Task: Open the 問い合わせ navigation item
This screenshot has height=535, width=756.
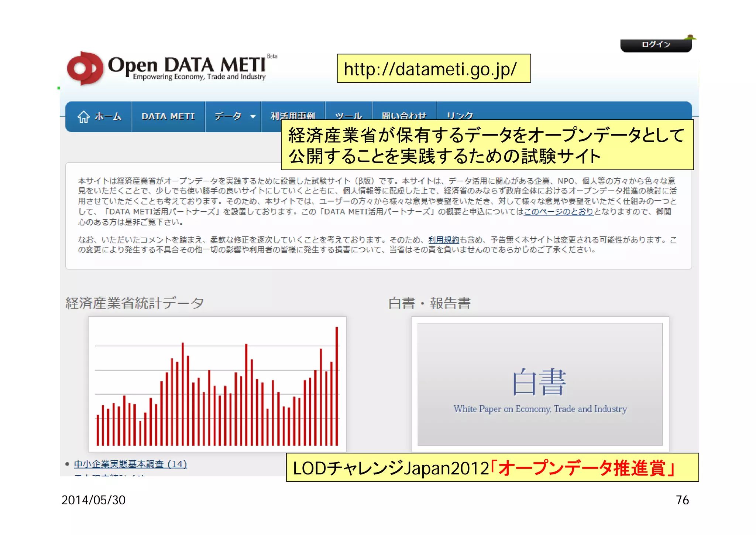Action: pyautogui.click(x=404, y=116)
